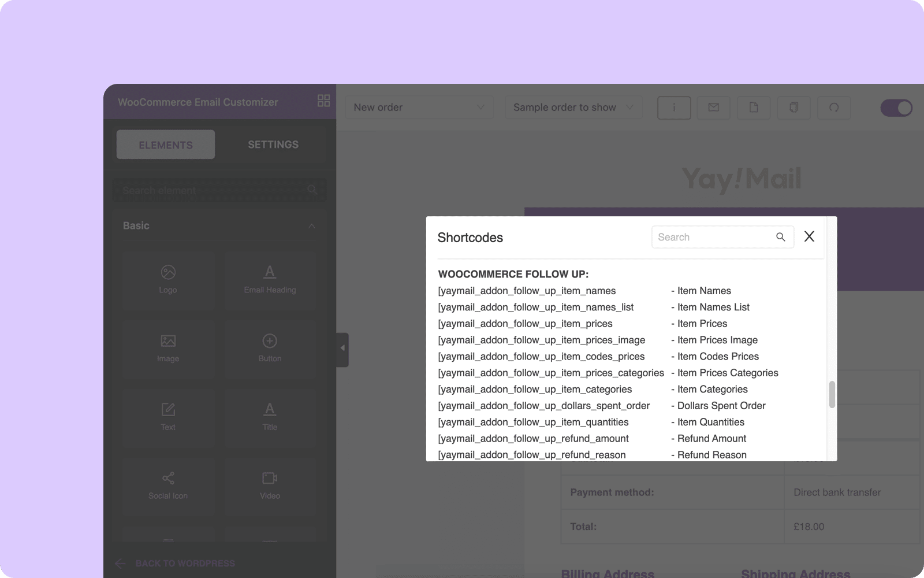The height and width of the screenshot is (578, 924).
Task: Click the WooCommerce Email Customizer title
Action: coord(198,102)
